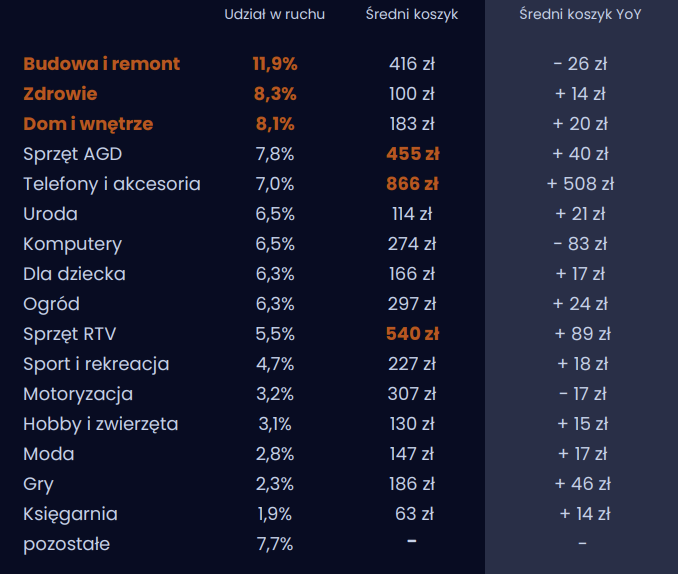Click the Budowa i remont category
The width and height of the screenshot is (678, 574).
pos(101,64)
